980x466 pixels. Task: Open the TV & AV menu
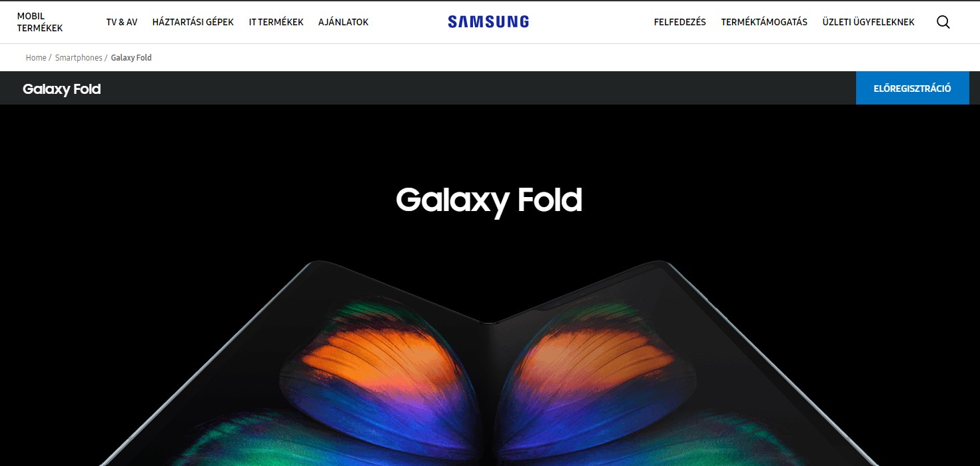[122, 22]
